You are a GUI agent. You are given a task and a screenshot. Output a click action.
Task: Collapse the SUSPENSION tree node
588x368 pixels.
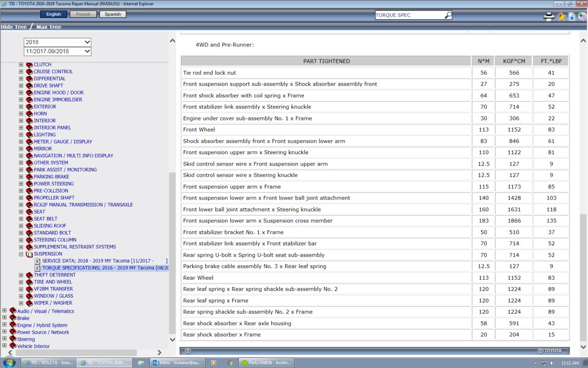(21, 254)
